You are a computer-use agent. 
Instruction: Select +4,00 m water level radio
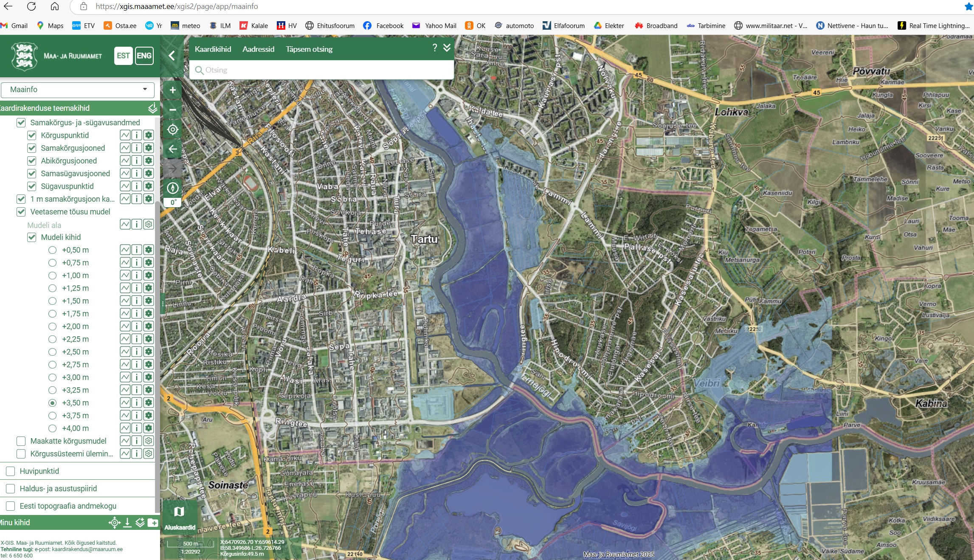coord(52,428)
